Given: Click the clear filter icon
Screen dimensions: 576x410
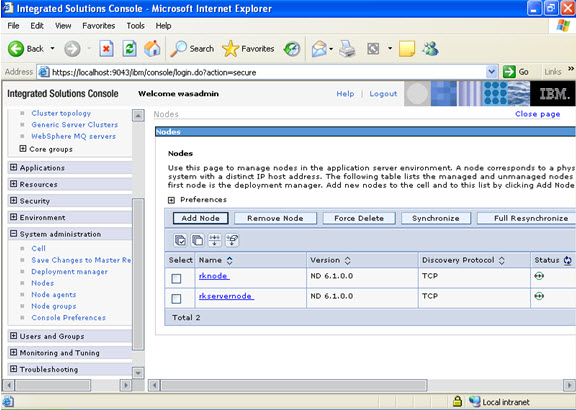Looking at the screenshot, I should coord(232,240).
